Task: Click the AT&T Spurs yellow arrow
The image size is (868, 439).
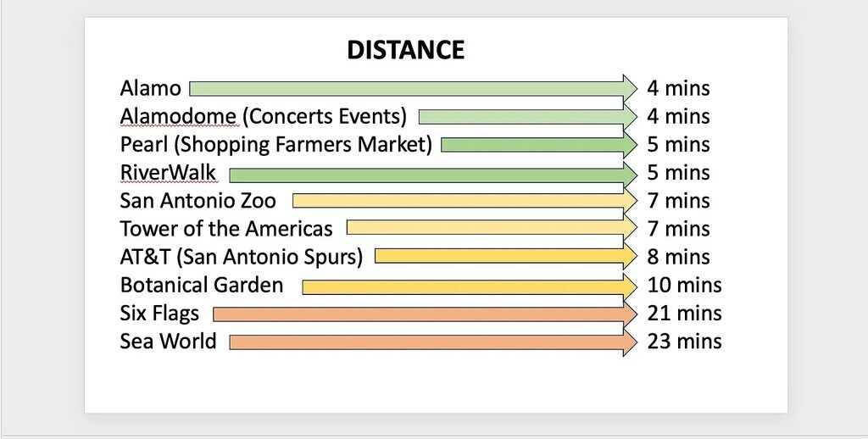Action: 506,256
